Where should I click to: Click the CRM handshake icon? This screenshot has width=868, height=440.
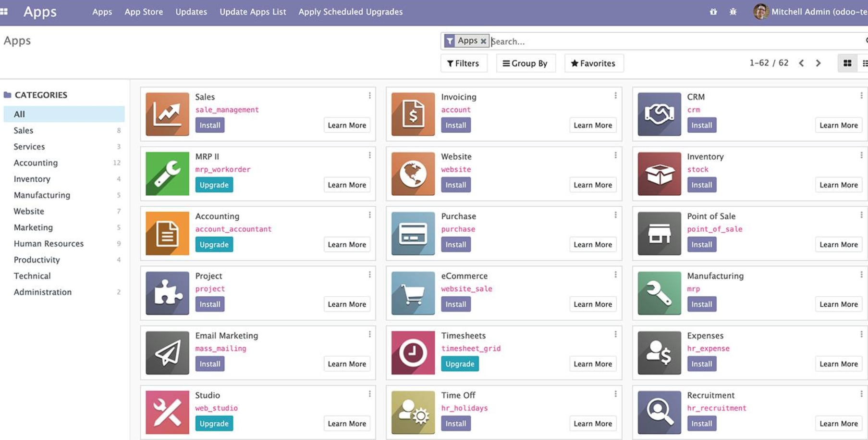click(x=659, y=114)
